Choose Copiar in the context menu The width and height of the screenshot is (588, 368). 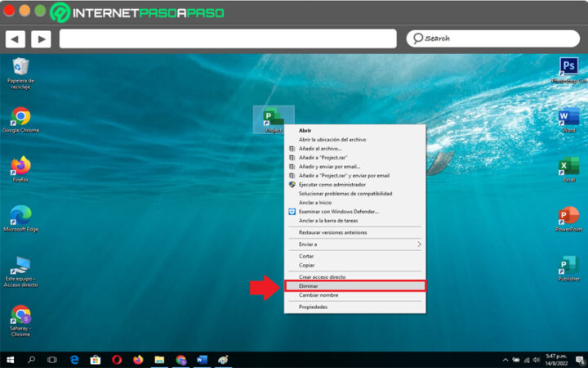point(354,265)
